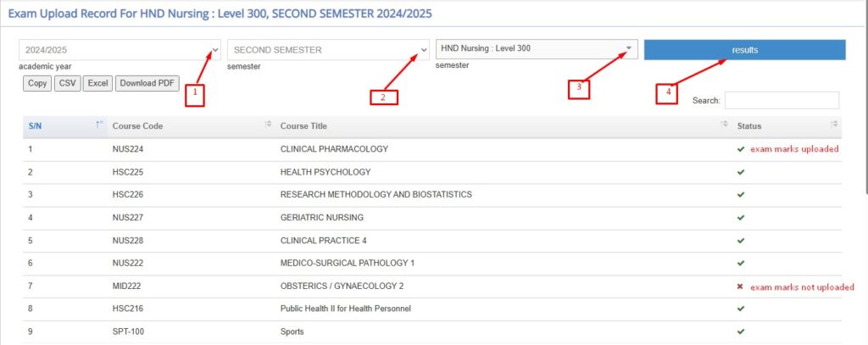Screen dimensions: 868x345
Task: Sort table by S/N column
Action: (99, 125)
